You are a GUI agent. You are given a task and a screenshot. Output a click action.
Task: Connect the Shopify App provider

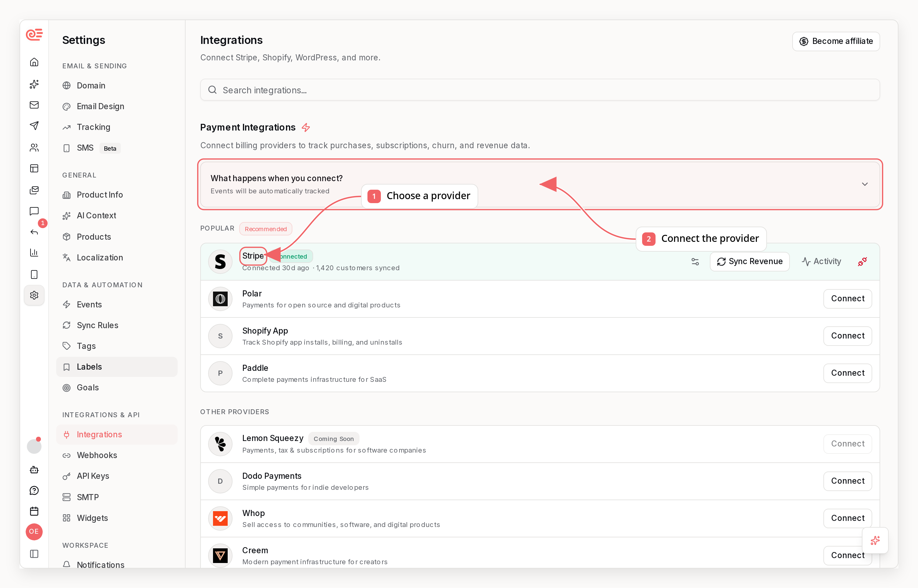click(x=847, y=336)
